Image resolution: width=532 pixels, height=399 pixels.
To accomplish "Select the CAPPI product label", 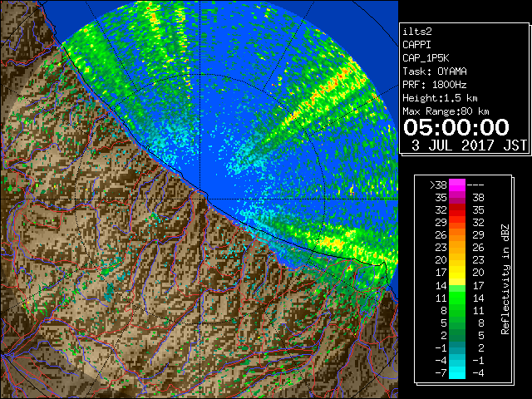I will click(x=416, y=45).
